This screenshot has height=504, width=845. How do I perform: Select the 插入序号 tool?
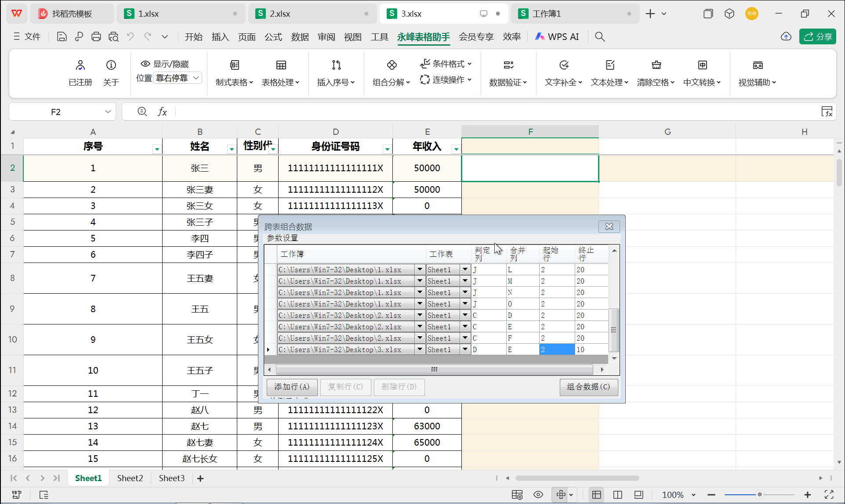(x=336, y=72)
